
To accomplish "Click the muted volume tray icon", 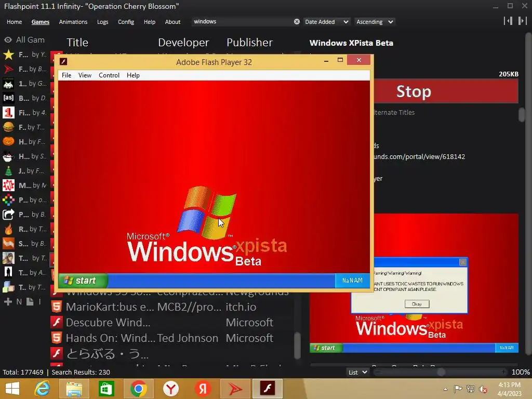I will click(x=483, y=389).
